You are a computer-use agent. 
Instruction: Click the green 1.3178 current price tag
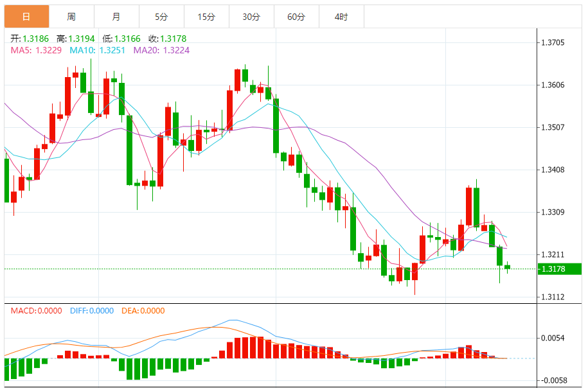(x=560, y=269)
